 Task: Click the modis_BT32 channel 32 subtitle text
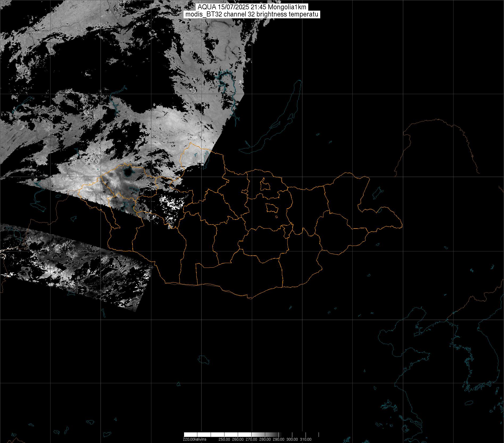pyautogui.click(x=252, y=14)
